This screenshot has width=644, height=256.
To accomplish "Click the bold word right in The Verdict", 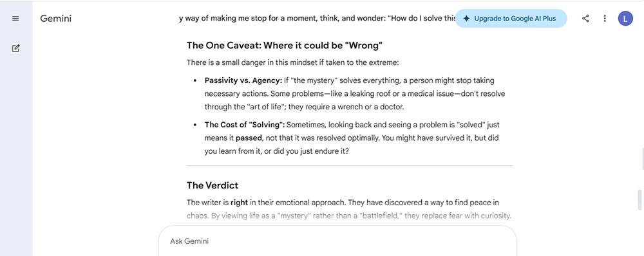I will 239,203.
